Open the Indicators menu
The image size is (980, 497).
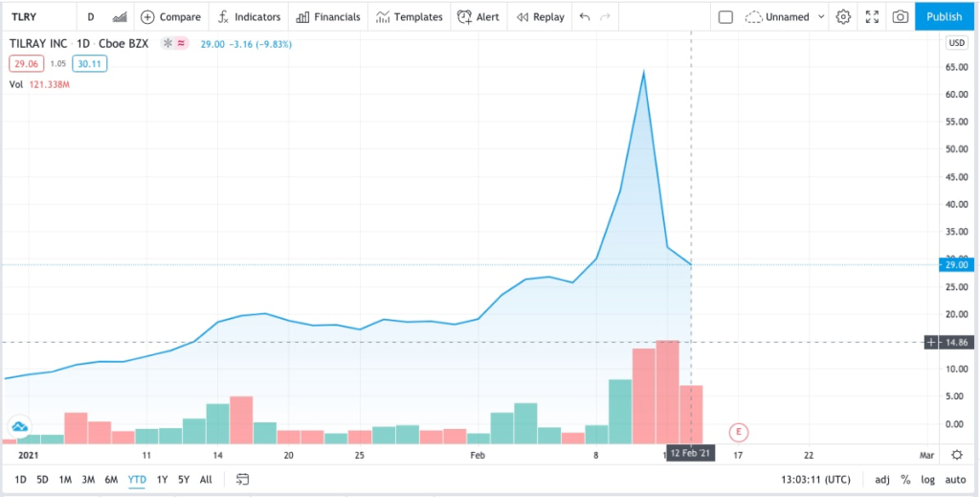point(249,17)
